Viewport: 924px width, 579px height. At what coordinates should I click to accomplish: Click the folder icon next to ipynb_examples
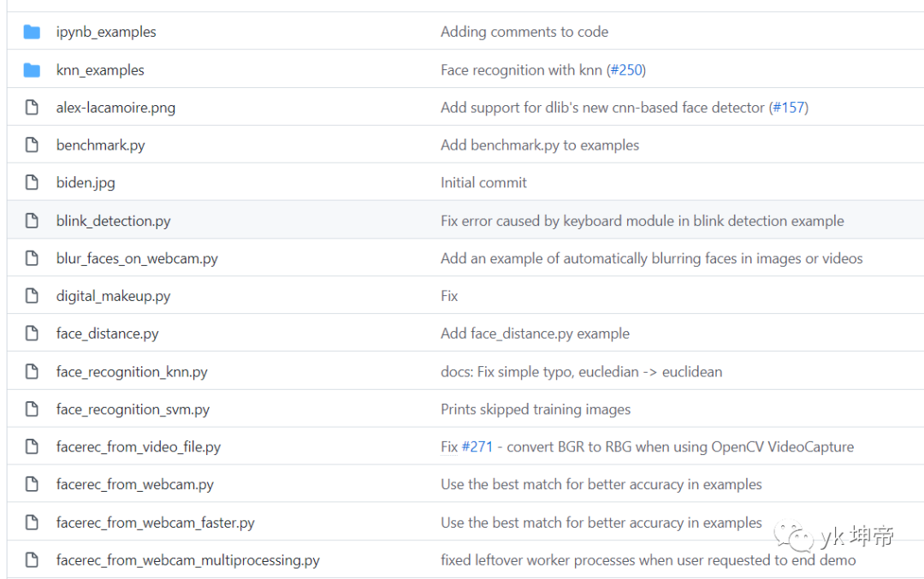point(32,32)
